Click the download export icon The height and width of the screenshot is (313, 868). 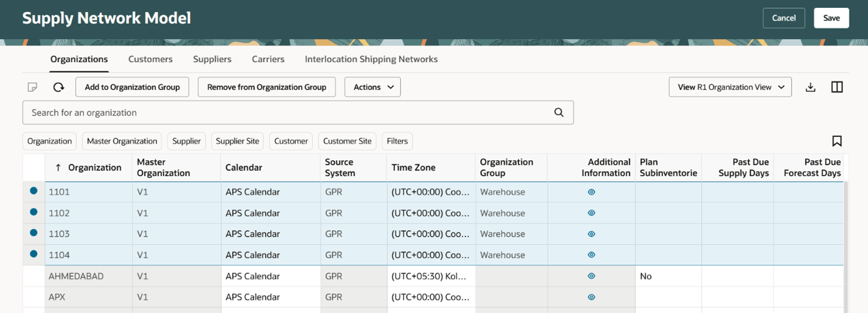810,87
